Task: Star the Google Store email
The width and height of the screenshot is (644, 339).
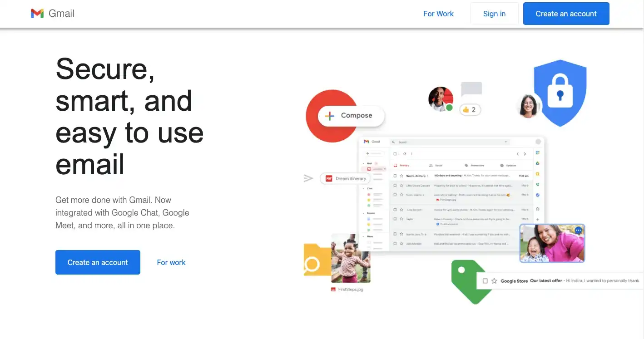Action: pyautogui.click(x=494, y=281)
